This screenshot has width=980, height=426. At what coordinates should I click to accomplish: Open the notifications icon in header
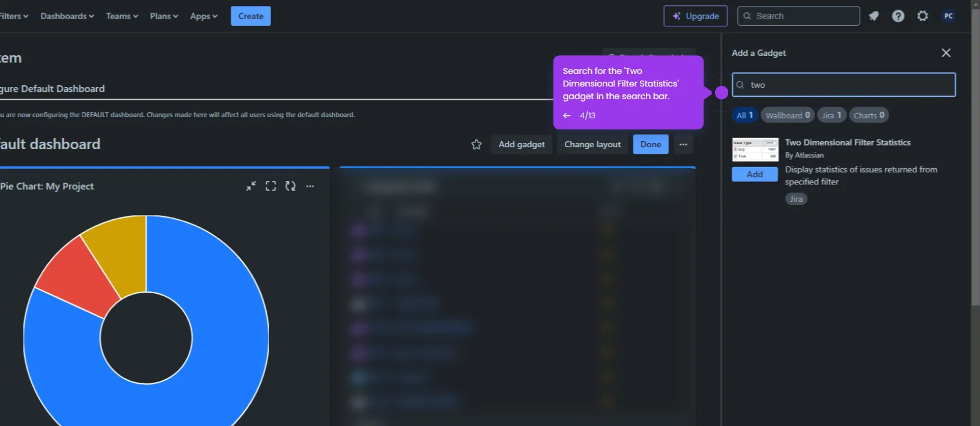tap(874, 16)
